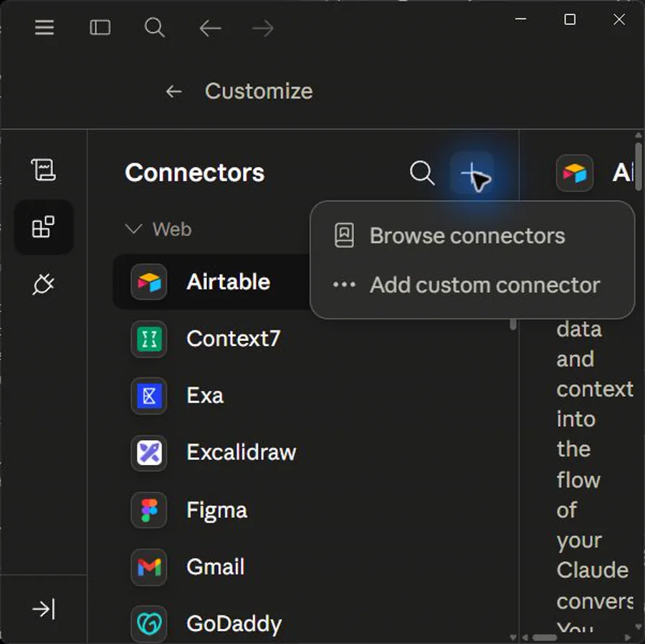The image size is (645, 644).
Task: Open the hamburger menu
Action: click(44, 27)
